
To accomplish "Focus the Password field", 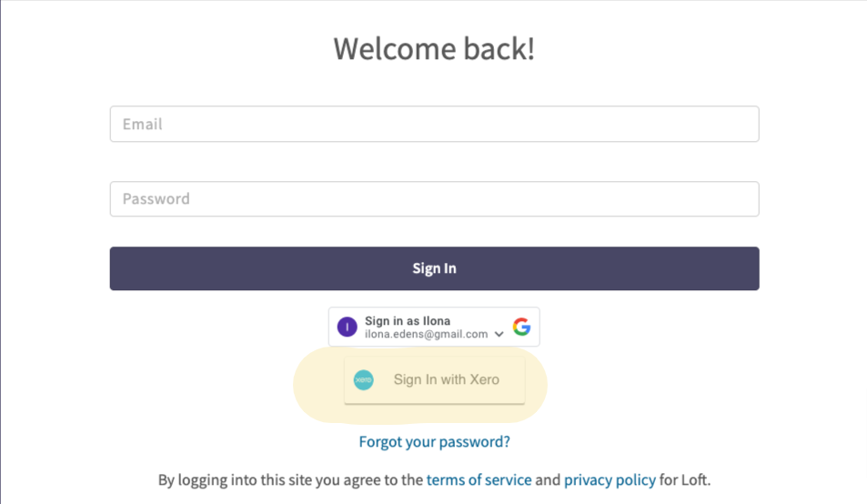I will click(434, 199).
